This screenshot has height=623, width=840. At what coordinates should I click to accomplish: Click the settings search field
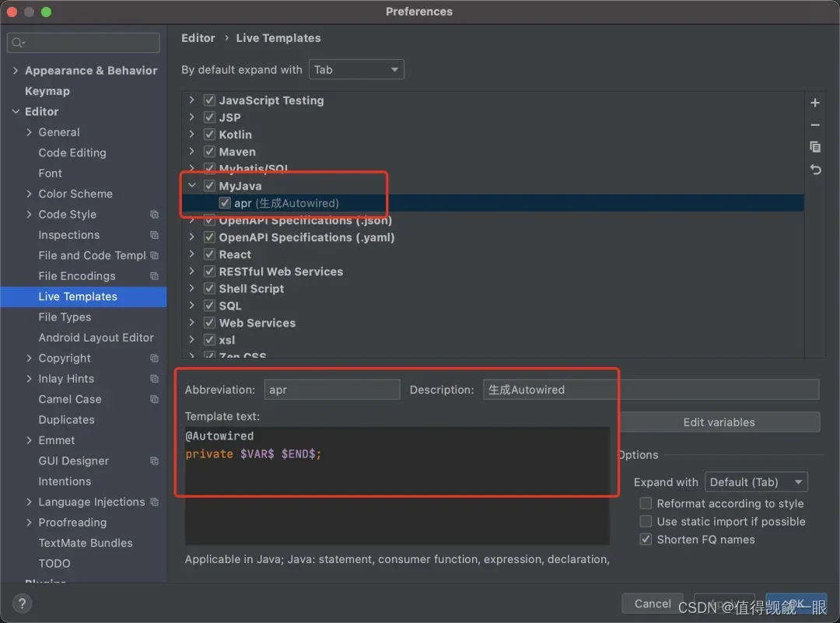point(83,42)
